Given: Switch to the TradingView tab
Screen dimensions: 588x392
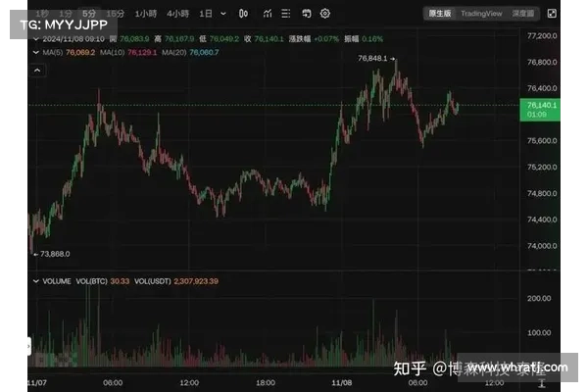Looking at the screenshot, I should (481, 14).
